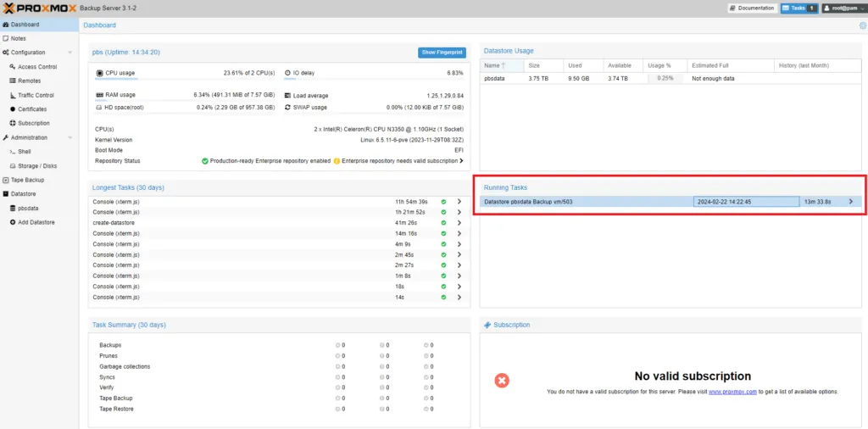This screenshot has width=868, height=429.
Task: Open running task vm/503 details arrow
Action: (x=851, y=202)
